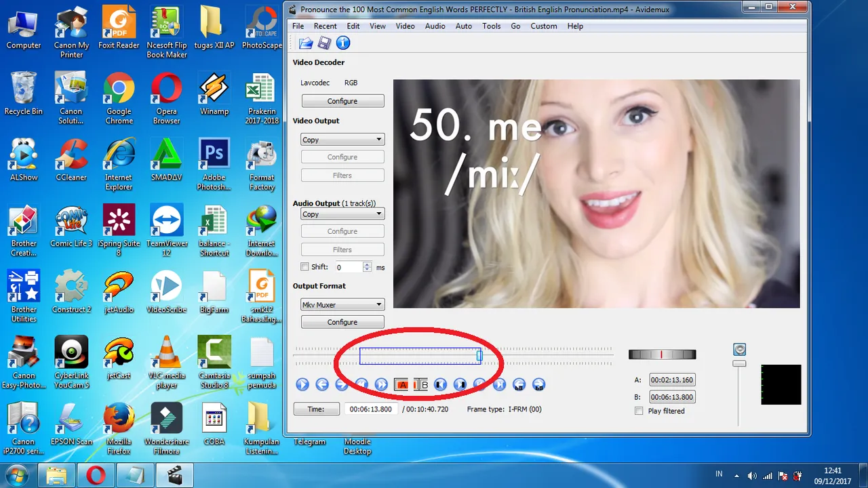The width and height of the screenshot is (868, 488).
Task: Open the Go menu
Action: (x=515, y=26)
